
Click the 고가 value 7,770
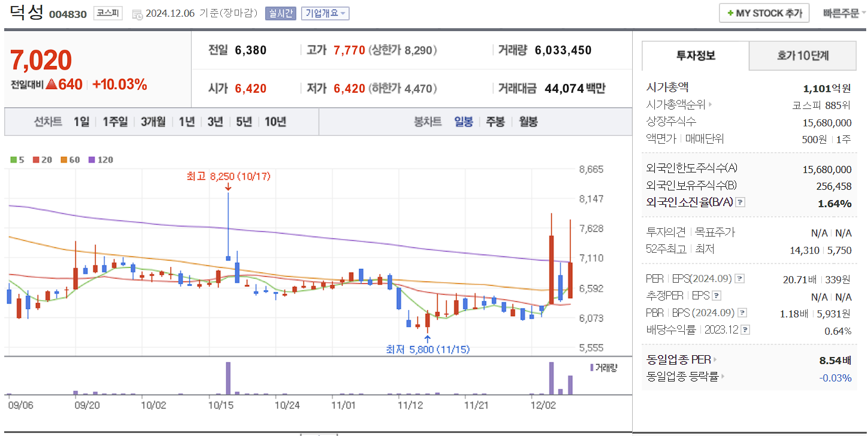[349, 50]
